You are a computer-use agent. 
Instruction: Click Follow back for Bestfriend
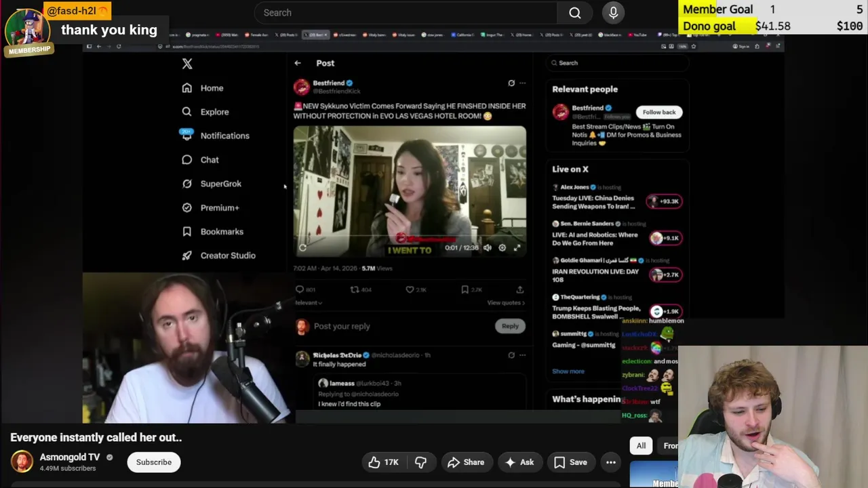coord(659,113)
